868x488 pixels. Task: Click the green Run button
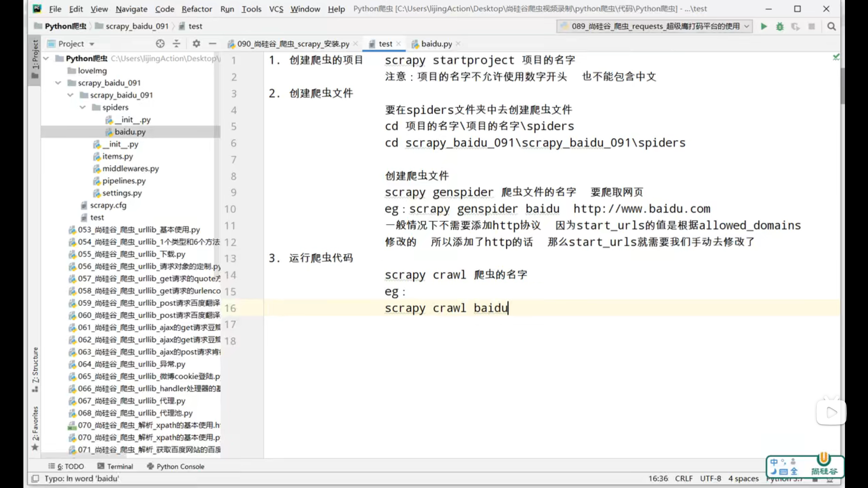click(764, 26)
